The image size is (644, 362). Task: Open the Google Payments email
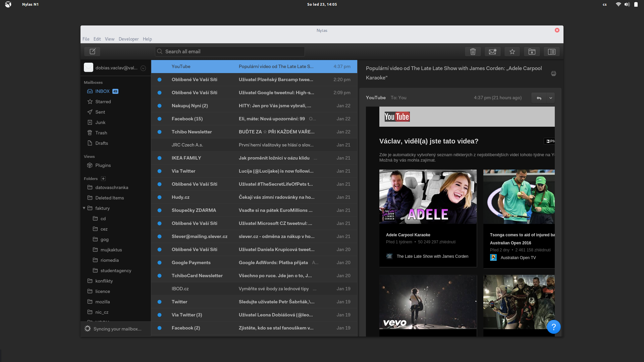(x=254, y=262)
